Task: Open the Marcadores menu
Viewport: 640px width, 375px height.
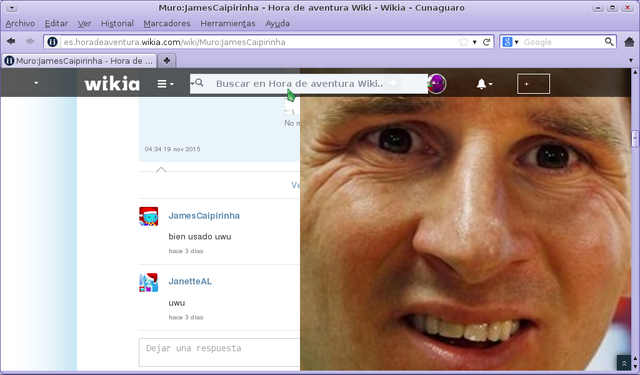Action: pyautogui.click(x=167, y=24)
